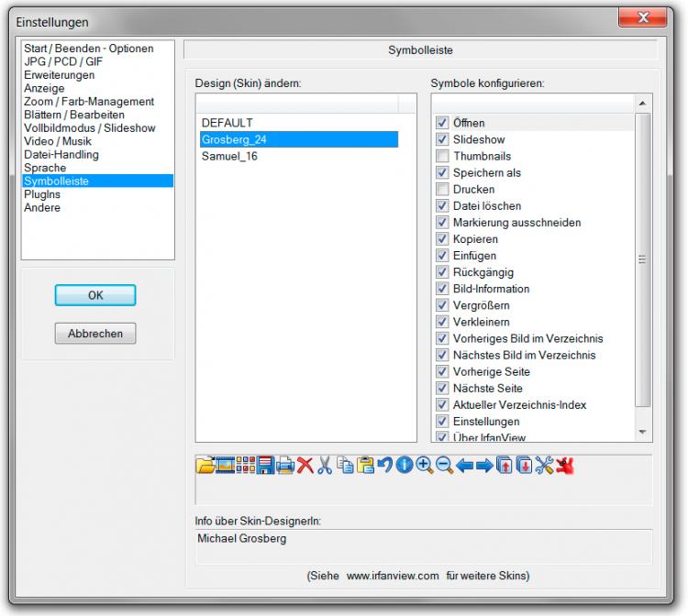Click the scissors cut icon in preview toolbar

(325, 466)
